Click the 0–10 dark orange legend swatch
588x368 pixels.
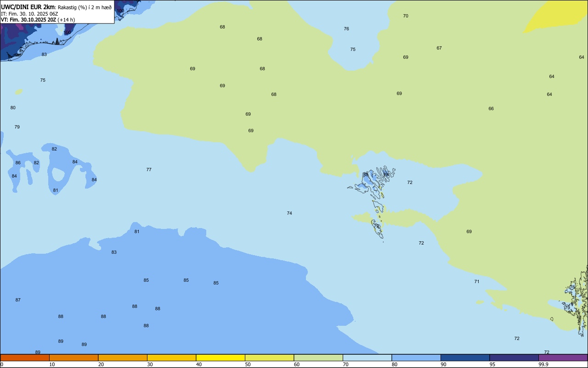(x=25, y=357)
